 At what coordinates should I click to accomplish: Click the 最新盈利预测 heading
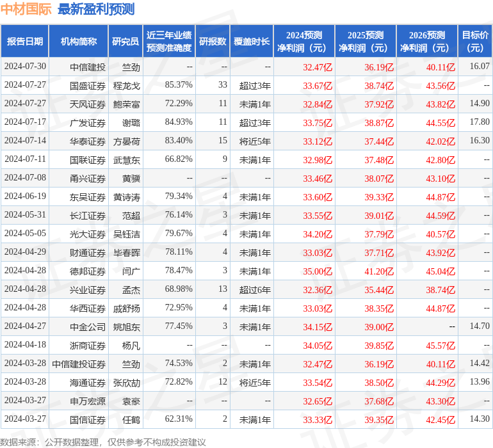(96, 9)
